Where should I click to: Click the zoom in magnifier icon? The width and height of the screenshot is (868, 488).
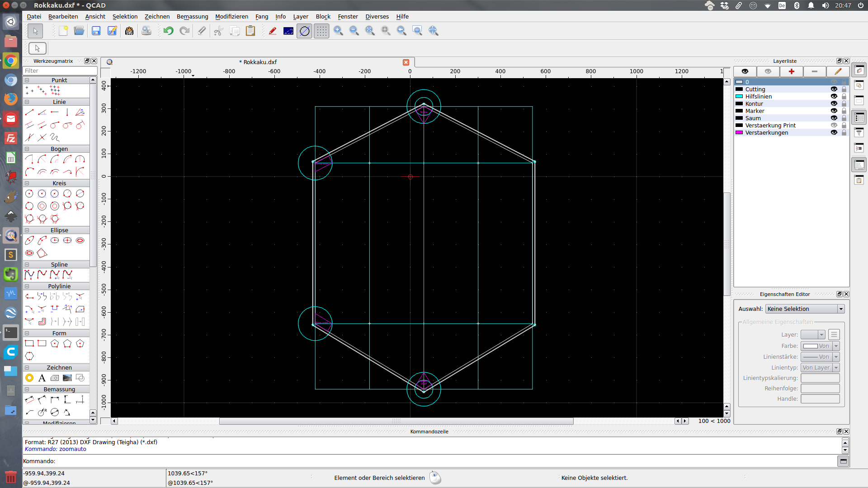tap(338, 31)
